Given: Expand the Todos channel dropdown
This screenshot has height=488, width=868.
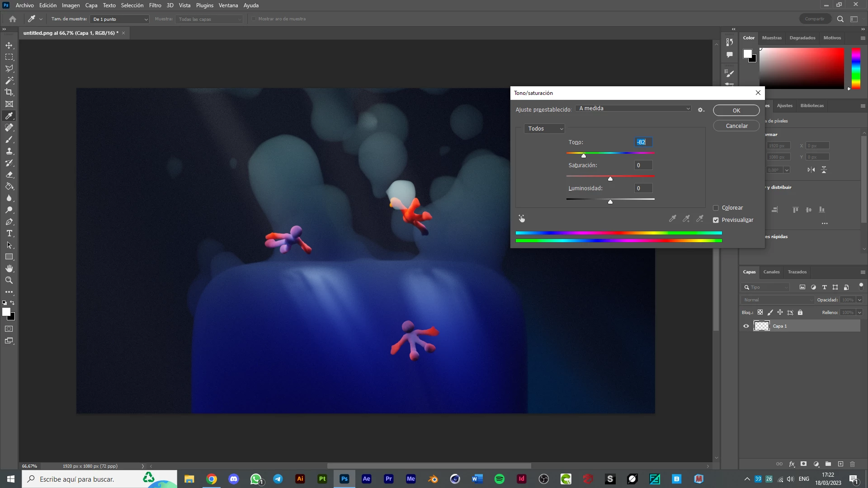Looking at the screenshot, I should (x=545, y=129).
